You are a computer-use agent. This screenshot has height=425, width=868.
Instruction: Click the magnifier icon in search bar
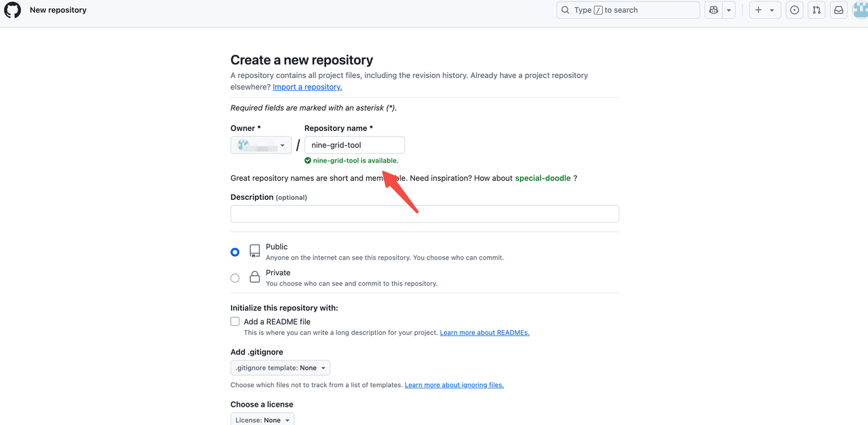coord(566,10)
